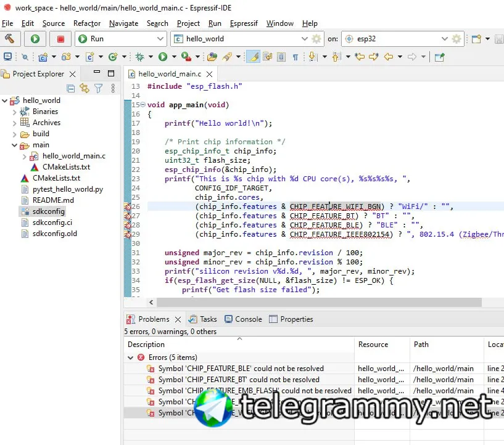Screen dimensions: 504x445
Task: Expand the Binaries tree node
Action: (x=15, y=112)
